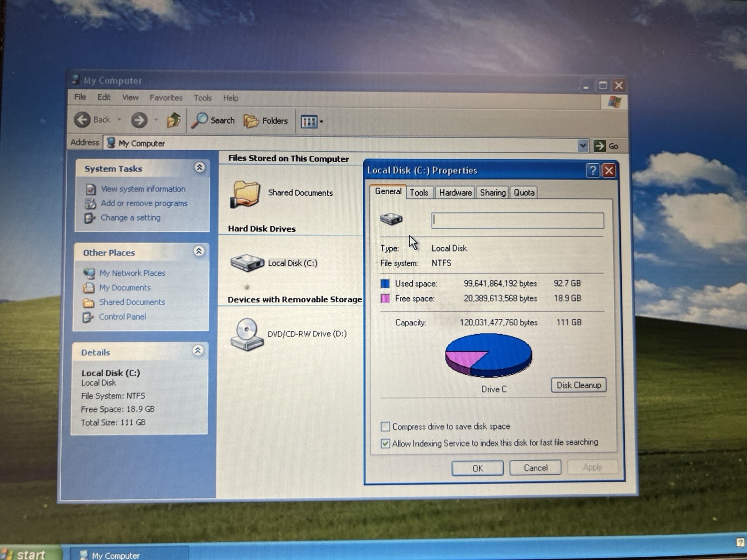
Task: Click OK in Properties dialog
Action: pos(478,468)
